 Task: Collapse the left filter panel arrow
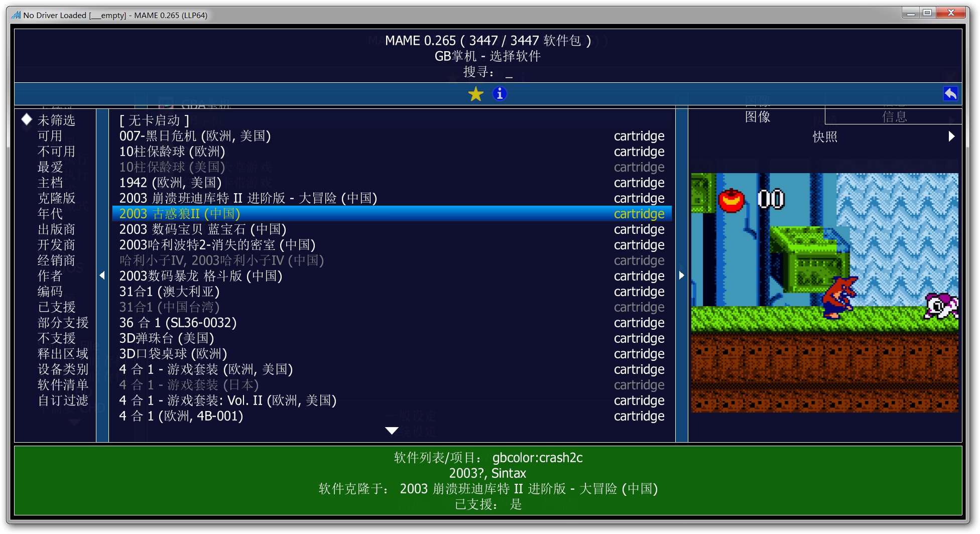[102, 276]
